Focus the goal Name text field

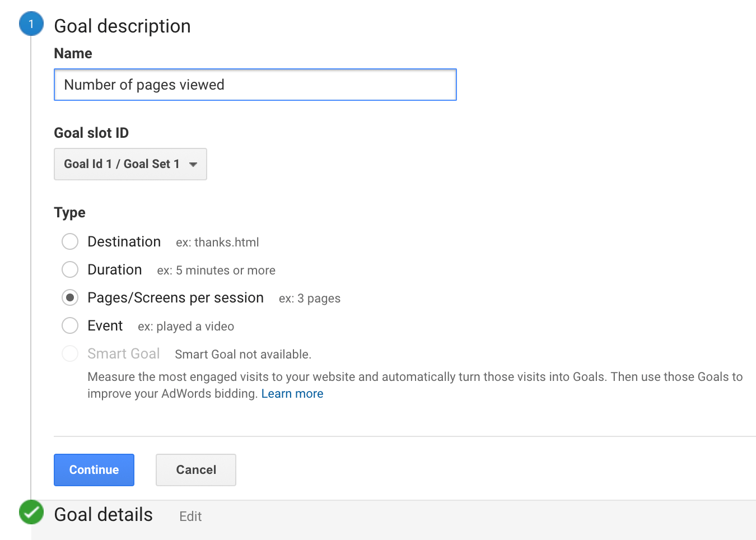coord(255,85)
